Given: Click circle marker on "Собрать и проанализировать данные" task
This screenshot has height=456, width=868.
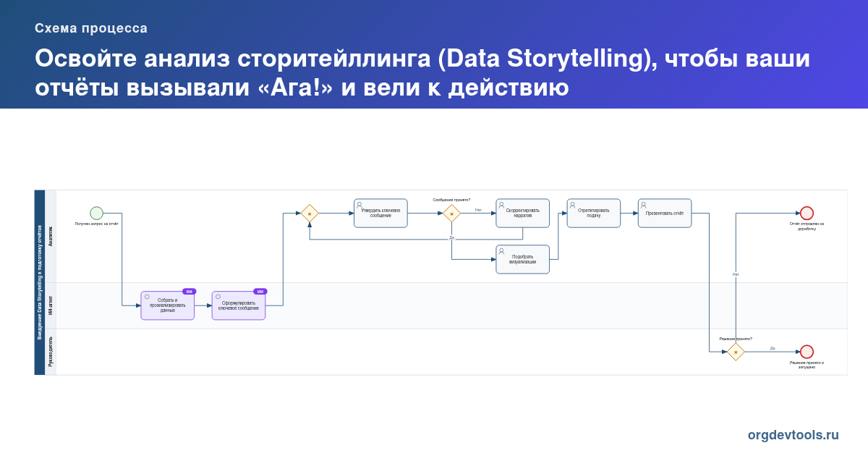Looking at the screenshot, I should click(147, 297).
